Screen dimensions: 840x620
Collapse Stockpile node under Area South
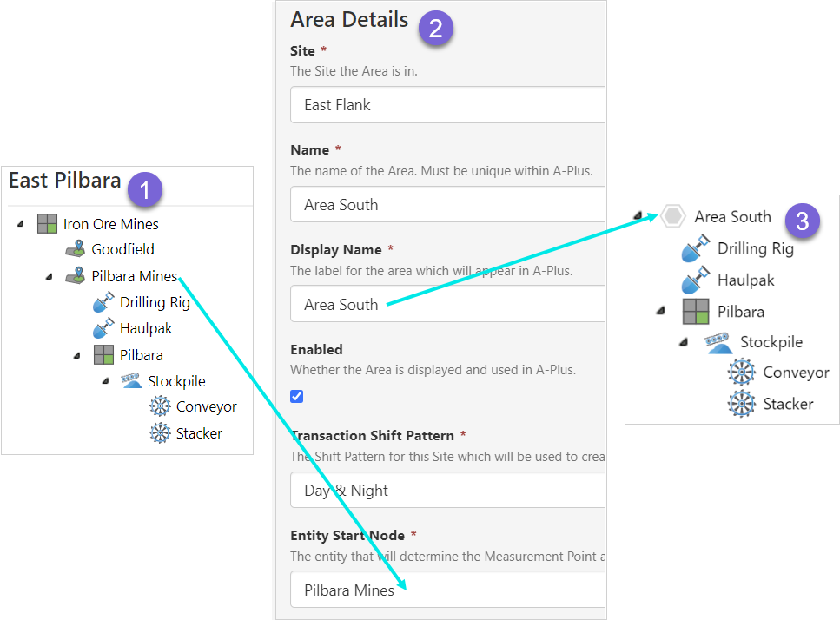[684, 342]
